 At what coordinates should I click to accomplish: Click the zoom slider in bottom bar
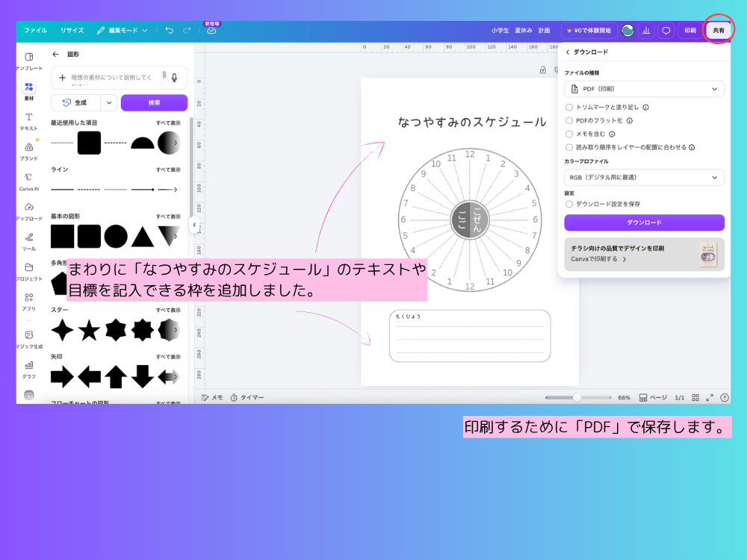578,398
